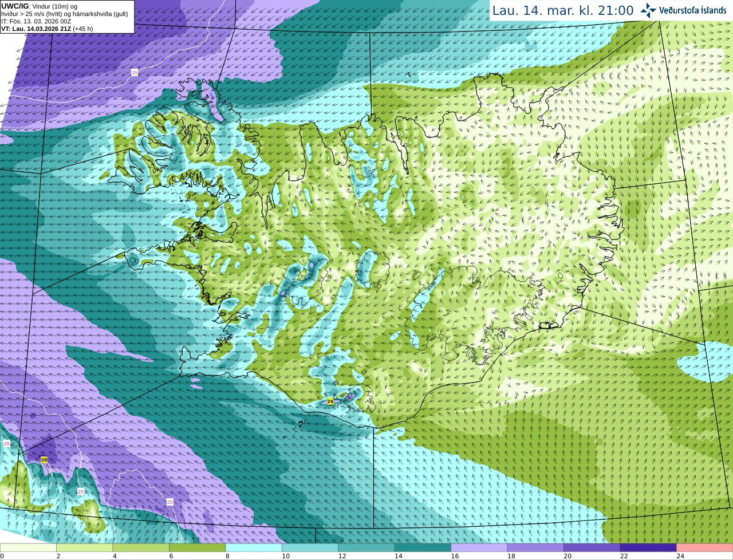Viewport: 733px width, 560px height.
Task: Pick the 20–22 m/s violet swatch
Action: tap(592, 547)
